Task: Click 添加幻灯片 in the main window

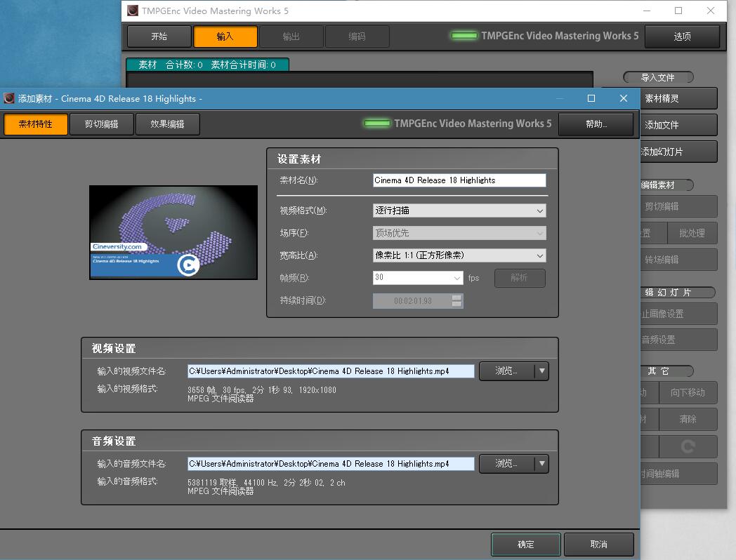Action: pos(678,152)
